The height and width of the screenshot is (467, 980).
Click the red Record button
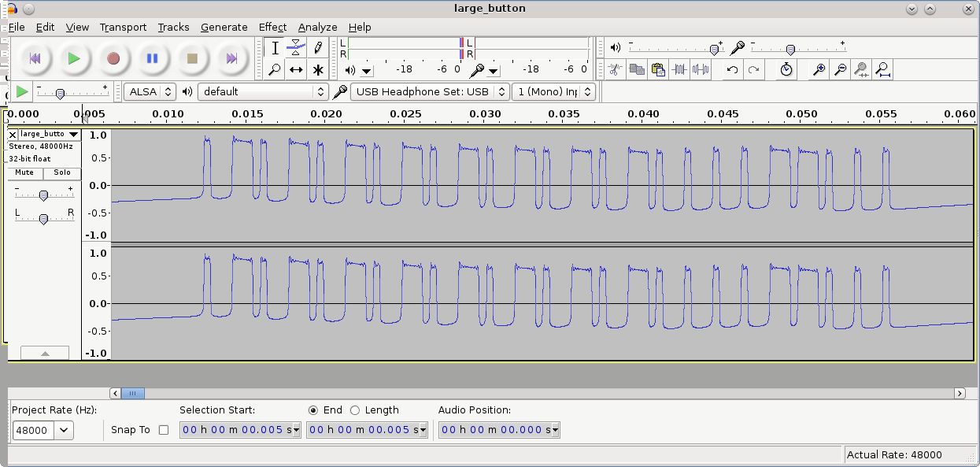tap(113, 58)
